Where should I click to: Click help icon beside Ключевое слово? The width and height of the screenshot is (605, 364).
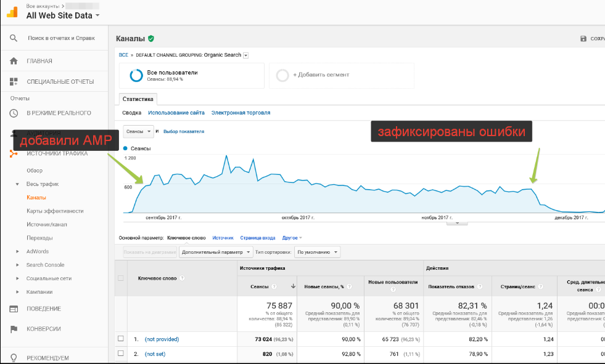click(x=183, y=278)
